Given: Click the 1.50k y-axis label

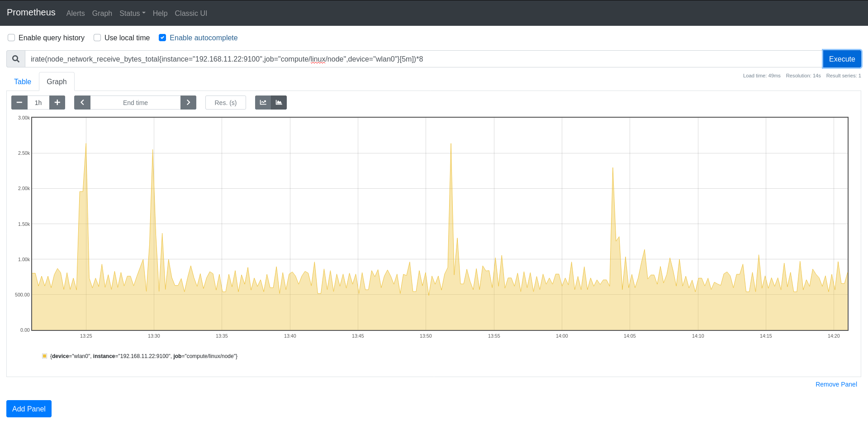Looking at the screenshot, I should click(24, 224).
